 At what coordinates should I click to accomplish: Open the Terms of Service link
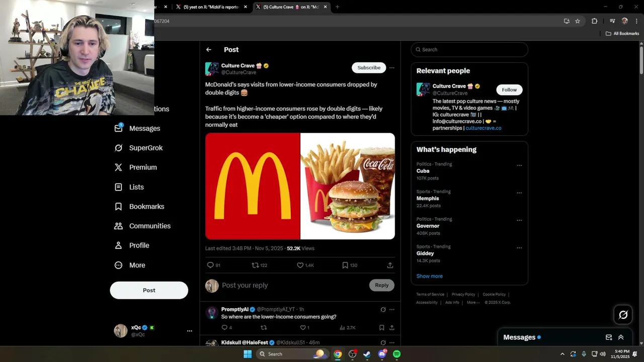tap(430, 294)
